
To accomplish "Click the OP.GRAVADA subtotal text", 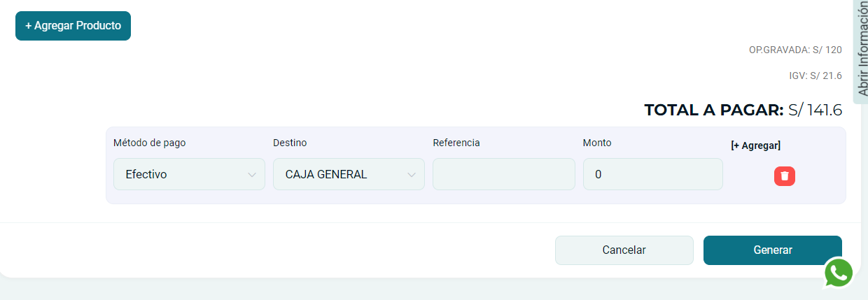I will pos(795,50).
